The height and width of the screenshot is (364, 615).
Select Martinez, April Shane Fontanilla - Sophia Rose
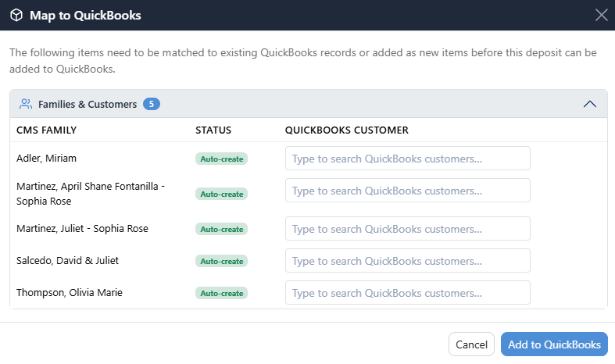click(91, 194)
